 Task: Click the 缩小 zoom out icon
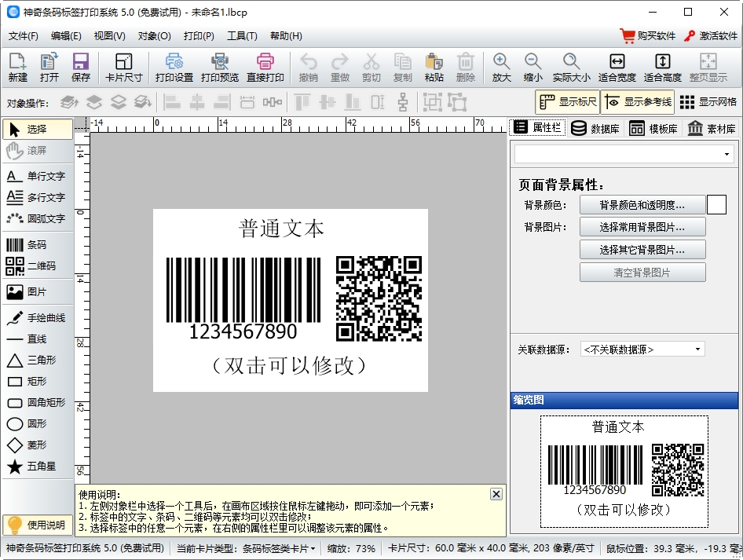coord(533,68)
